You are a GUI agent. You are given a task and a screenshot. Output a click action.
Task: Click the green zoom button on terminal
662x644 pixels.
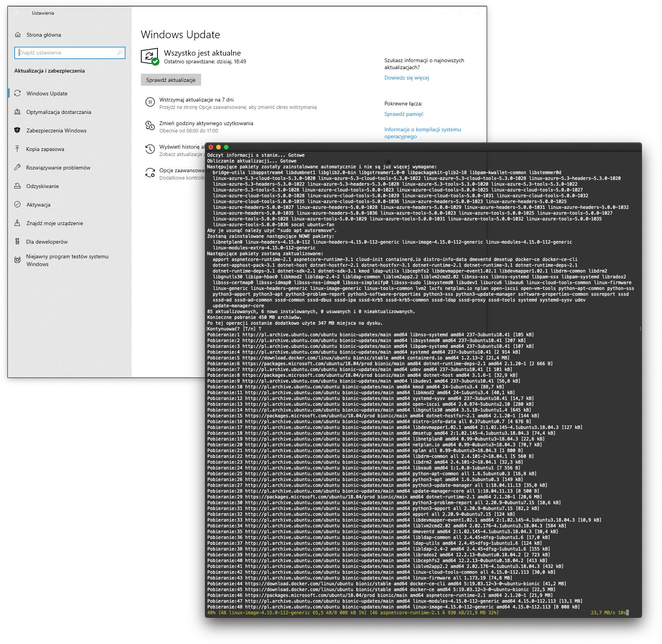pyautogui.click(x=226, y=147)
